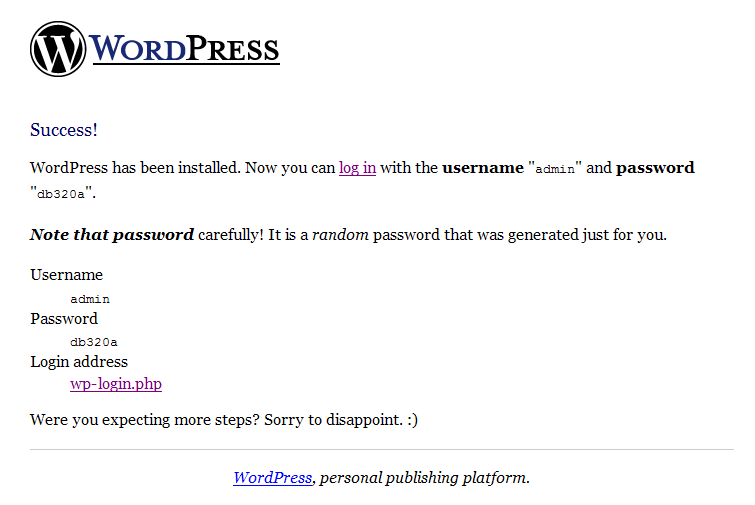755x505 pixels.
Task: Click the WordPress wordmark in the header
Action: pyautogui.click(x=184, y=49)
